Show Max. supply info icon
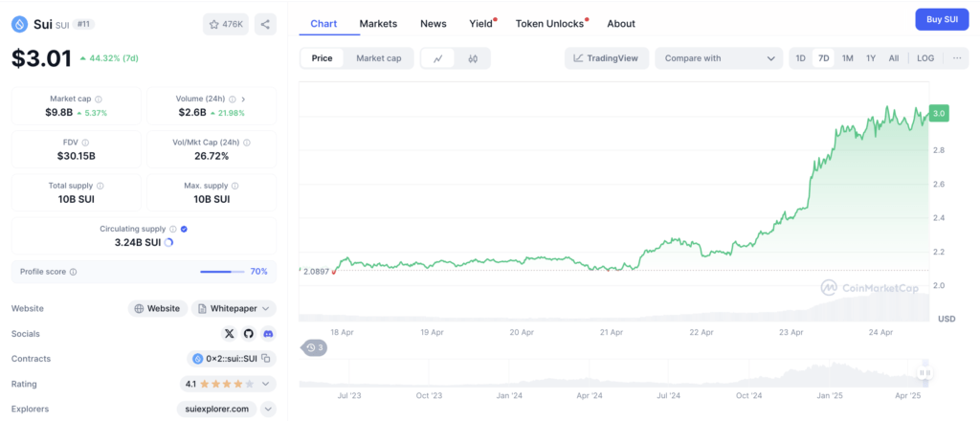This screenshot has width=980, height=421. pos(235,186)
